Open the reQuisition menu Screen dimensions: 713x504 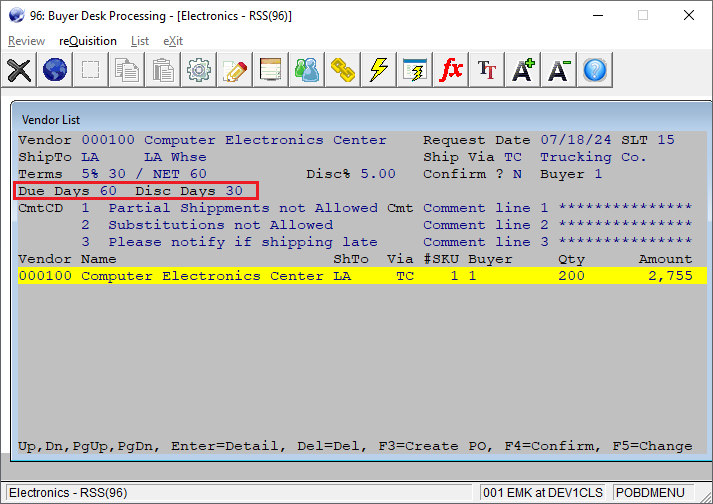coord(88,41)
